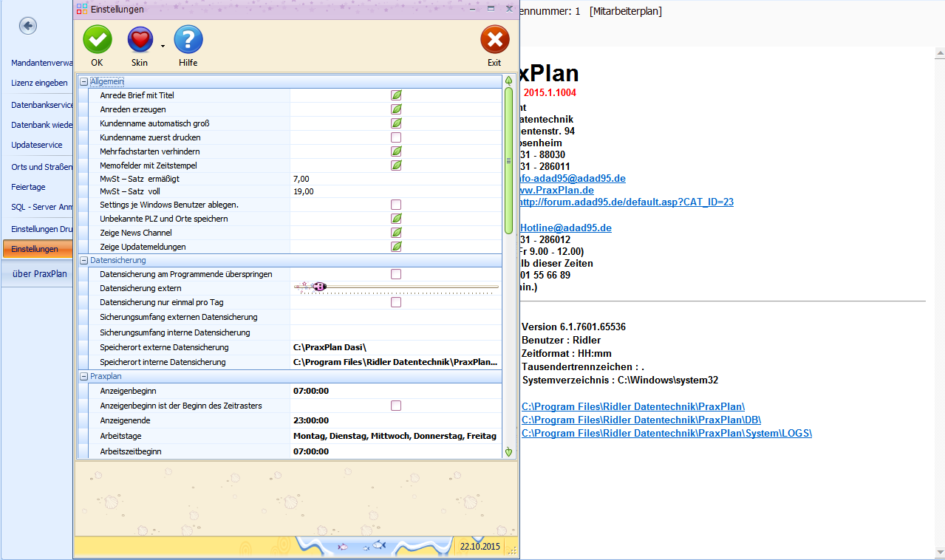Open the Hotline@adad95.de email link
The height and width of the screenshot is (560, 945).
tap(566, 228)
